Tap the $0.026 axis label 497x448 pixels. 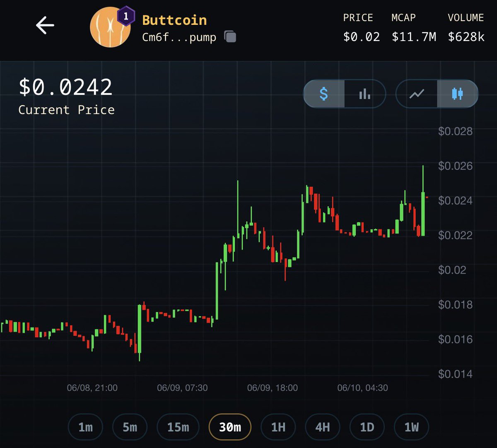click(455, 166)
